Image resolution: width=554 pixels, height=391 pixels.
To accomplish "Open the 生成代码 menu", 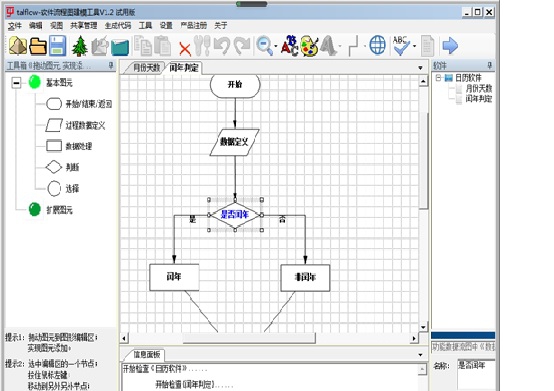I will pyautogui.click(x=118, y=25).
